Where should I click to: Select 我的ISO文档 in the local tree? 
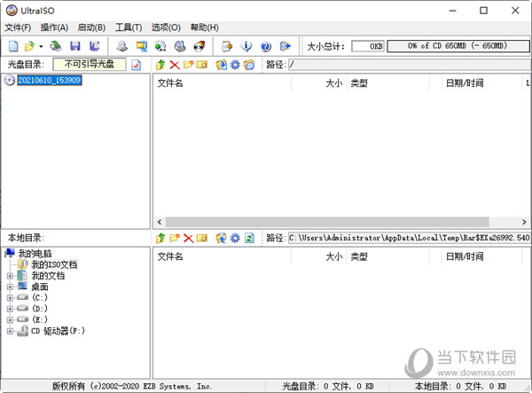[x=54, y=264]
